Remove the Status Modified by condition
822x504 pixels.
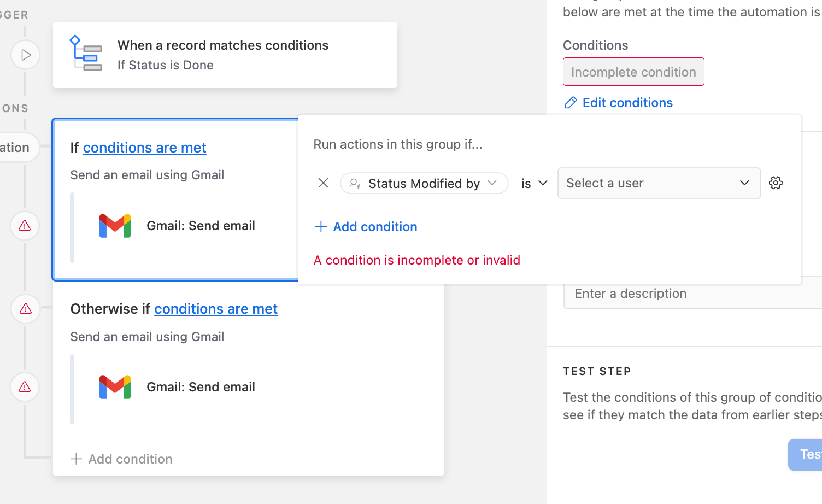click(323, 183)
